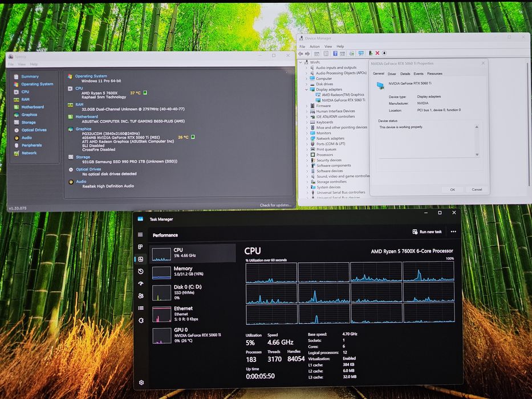This screenshot has width=532, height=399.
Task: Open File menu in Device Manager
Action: [x=302, y=47]
